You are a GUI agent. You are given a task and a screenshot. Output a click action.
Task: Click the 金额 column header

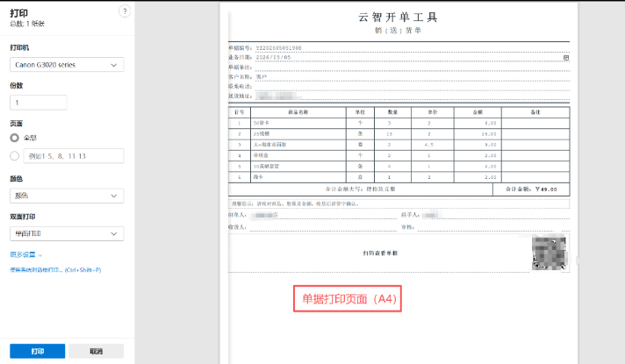(478, 112)
